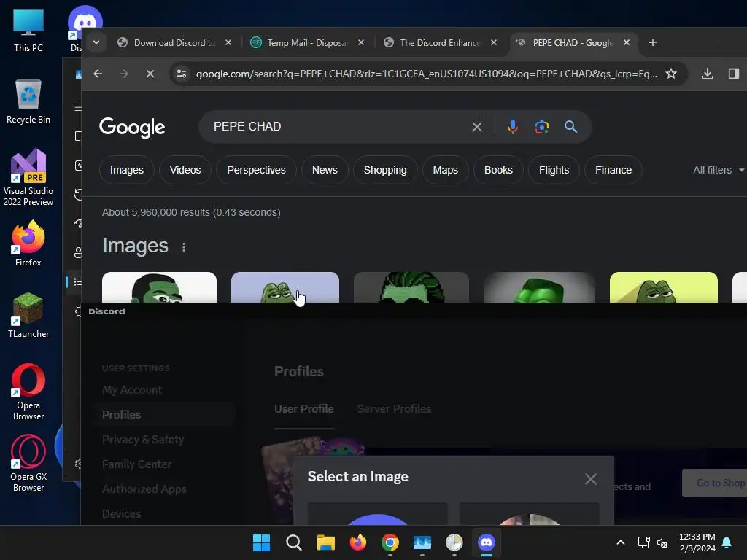Toggle Chrome side panel icon

click(x=734, y=74)
